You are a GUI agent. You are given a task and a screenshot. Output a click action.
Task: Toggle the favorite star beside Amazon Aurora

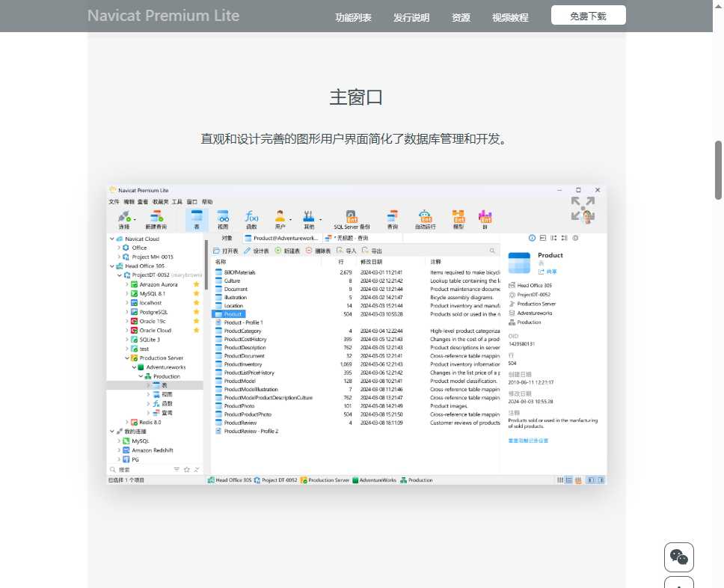coord(196,284)
